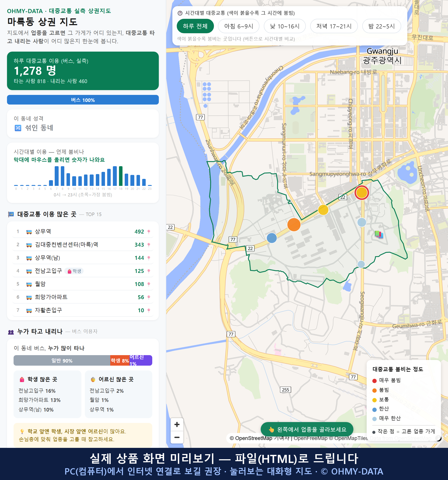The image size is (448, 480).
Task: Click the 1,278 명 daily ridership card
Action: tap(83, 71)
